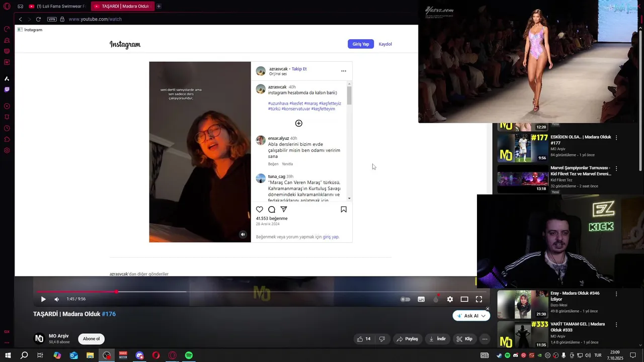Dislike the video with thumbs down
Image resolution: width=644 pixels, height=362 pixels.
coord(382,339)
